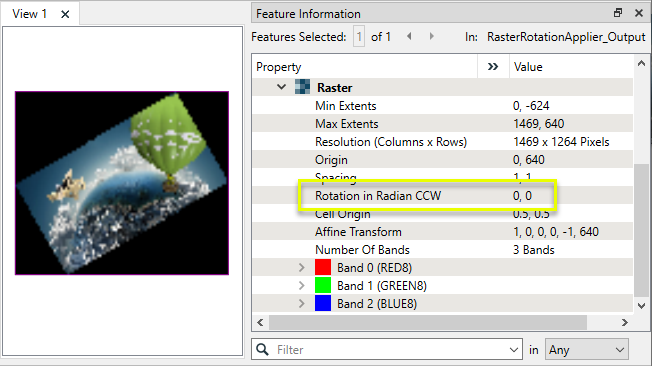Open the Filter history dropdown arrow
The height and width of the screenshot is (366, 652).
tap(514, 350)
